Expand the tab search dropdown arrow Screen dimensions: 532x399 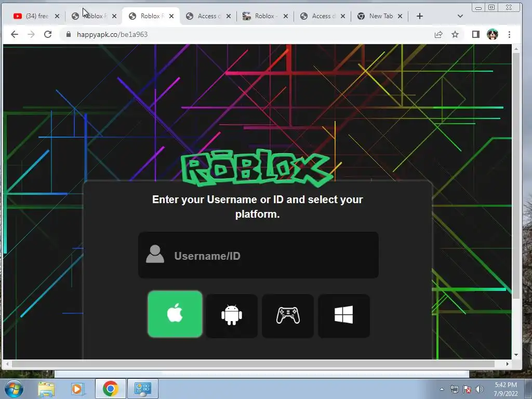tap(460, 16)
